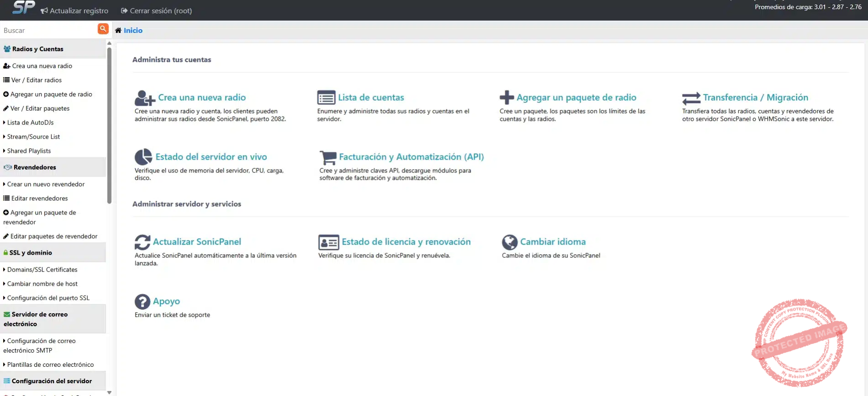
Task: Click the sidebar scroll down arrow
Action: (x=109, y=392)
